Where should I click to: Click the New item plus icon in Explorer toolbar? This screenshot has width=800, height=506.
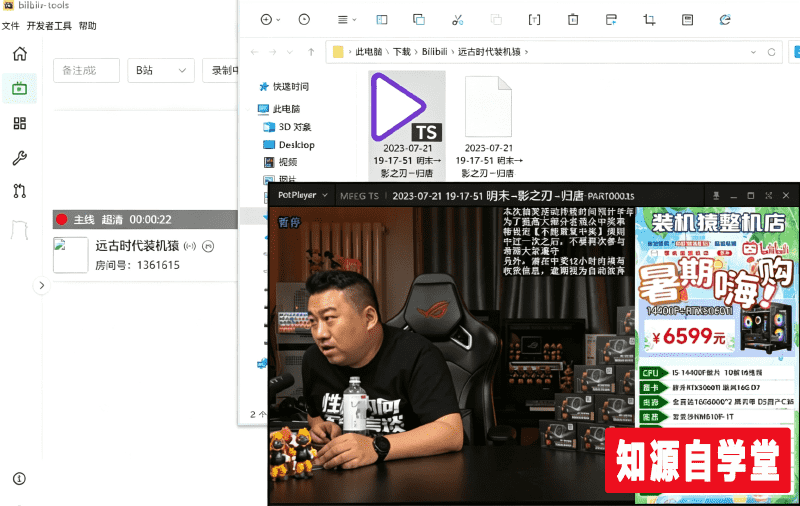click(266, 19)
